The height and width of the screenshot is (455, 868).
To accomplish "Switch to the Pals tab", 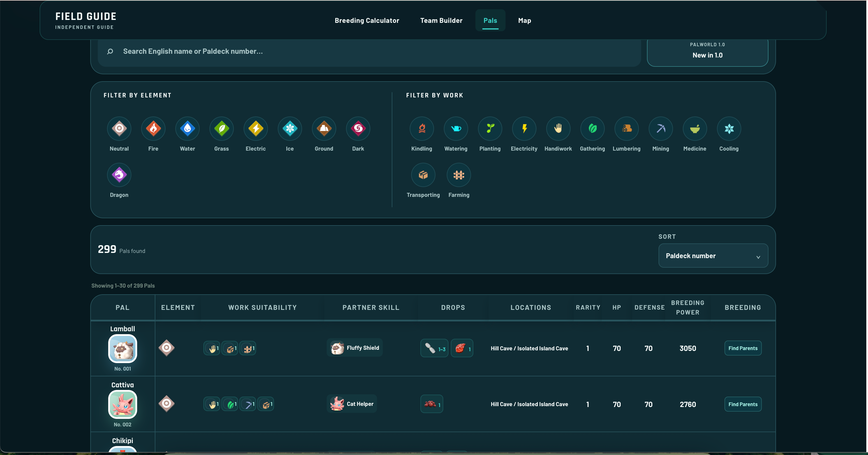I will pos(490,21).
